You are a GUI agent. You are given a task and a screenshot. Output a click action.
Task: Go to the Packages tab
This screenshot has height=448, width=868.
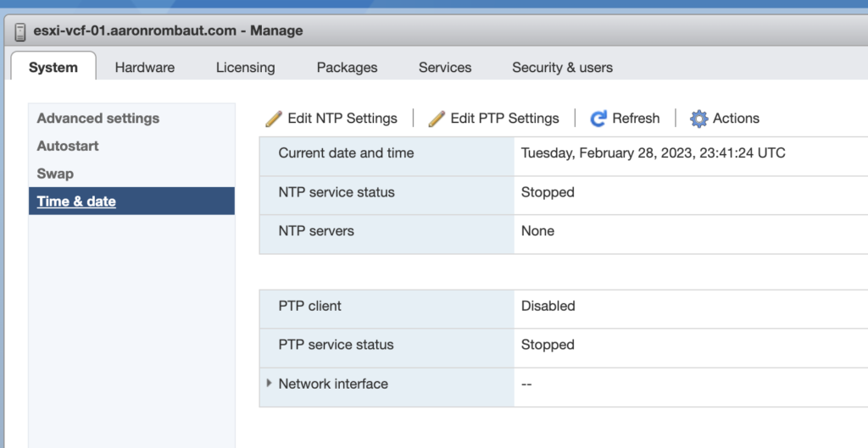(347, 67)
